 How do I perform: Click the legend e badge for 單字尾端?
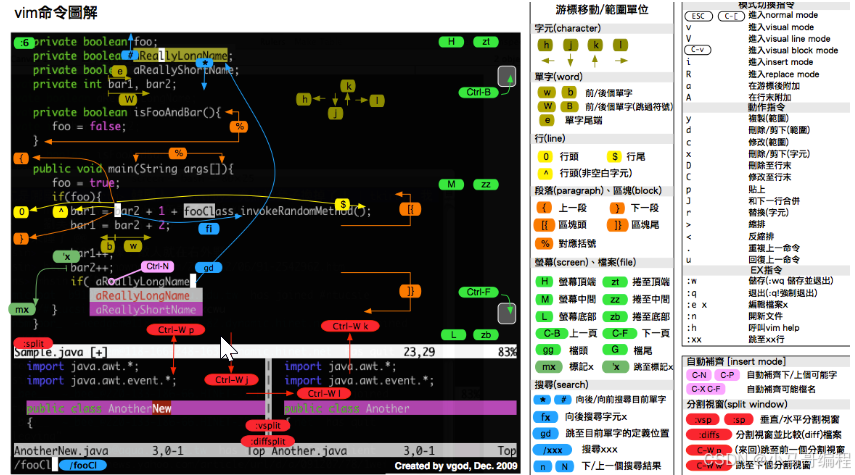[546, 120]
